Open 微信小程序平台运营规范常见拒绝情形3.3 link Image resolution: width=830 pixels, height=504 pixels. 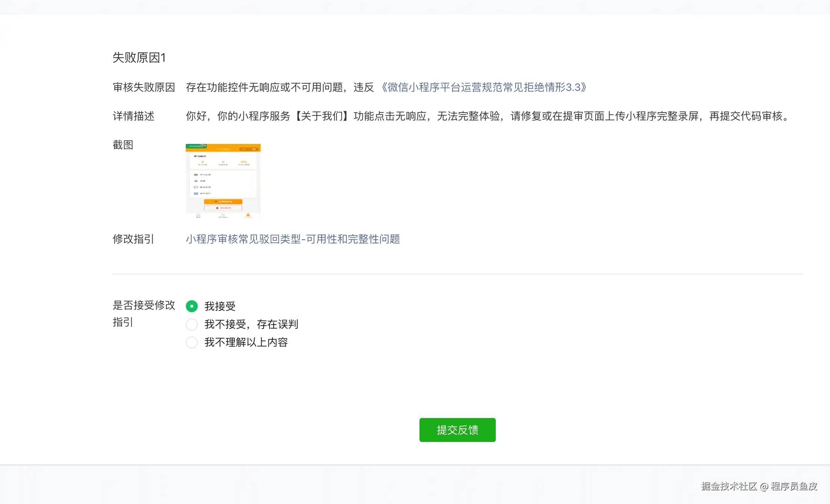point(483,87)
